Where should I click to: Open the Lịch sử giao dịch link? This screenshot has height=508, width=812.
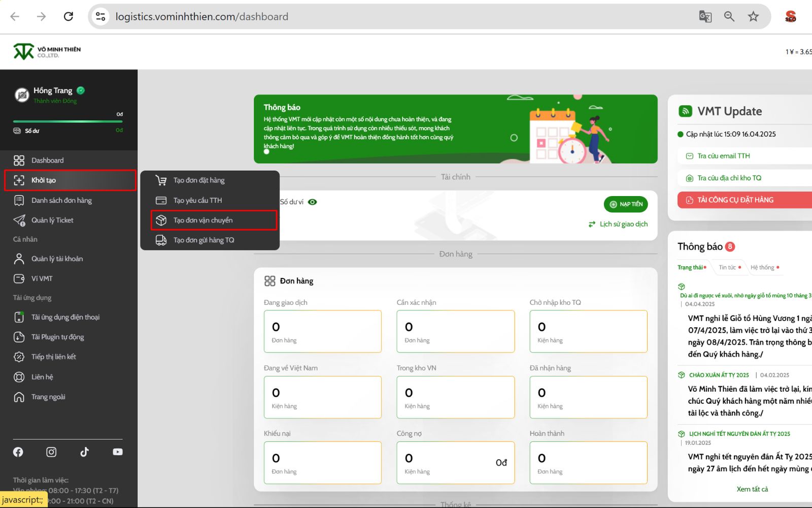coord(623,224)
